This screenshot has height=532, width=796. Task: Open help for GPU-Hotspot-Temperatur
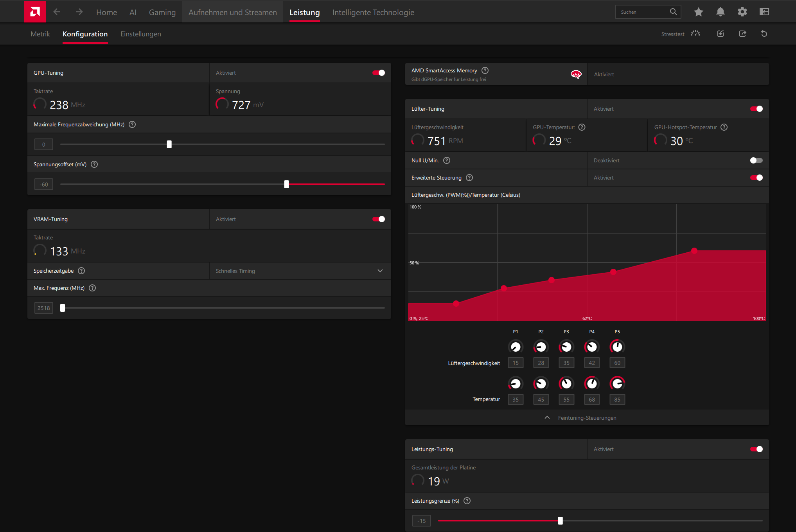click(724, 127)
